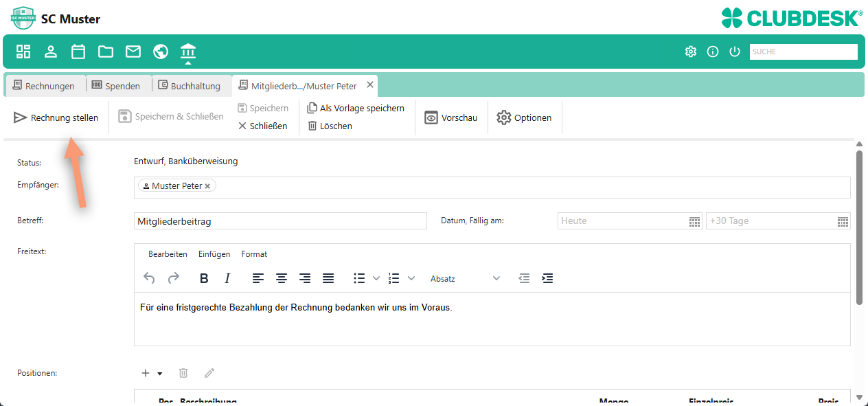Click the CLUBDESK logo

pos(792,18)
